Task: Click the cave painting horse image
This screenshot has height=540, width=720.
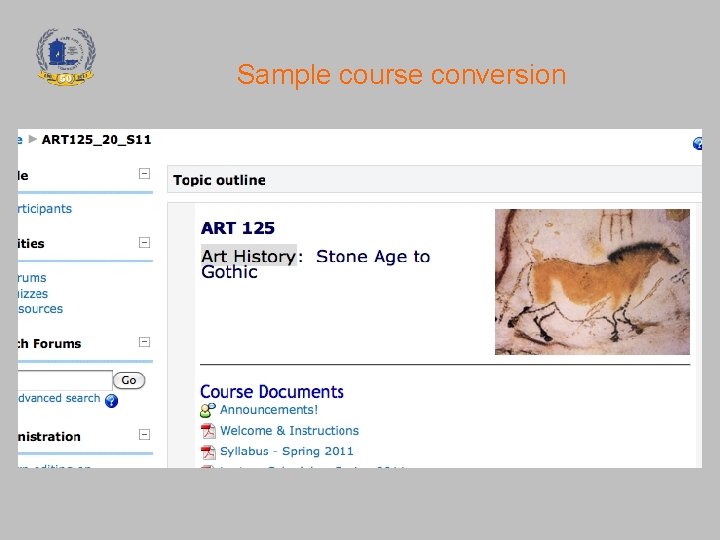Action: pyautogui.click(x=592, y=282)
